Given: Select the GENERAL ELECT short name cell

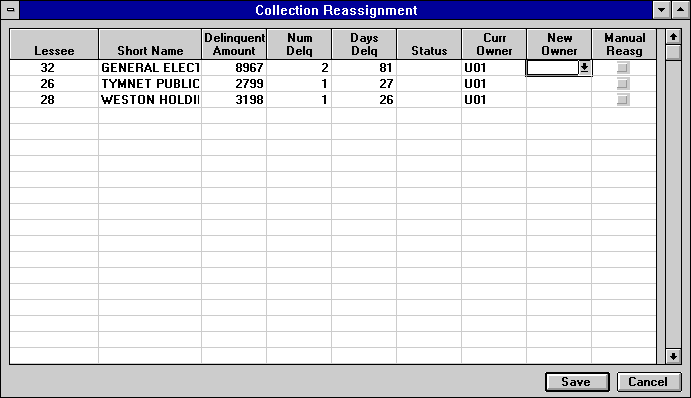Looking at the screenshot, I should [x=150, y=67].
